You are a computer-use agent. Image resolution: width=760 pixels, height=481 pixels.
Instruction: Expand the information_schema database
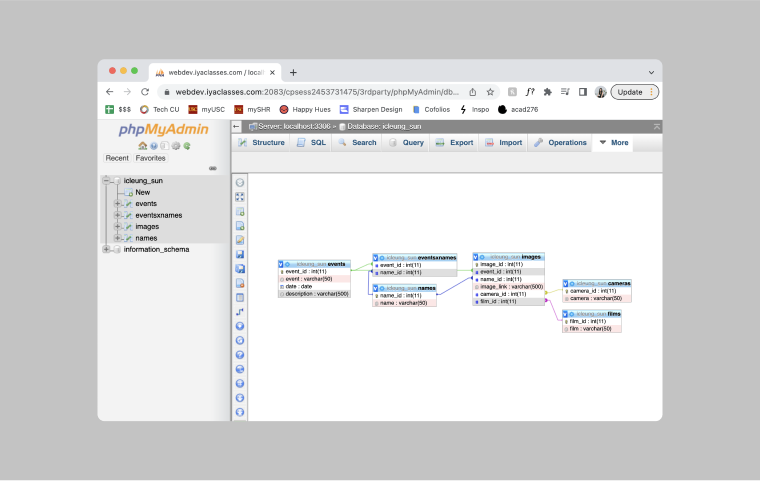[x=106, y=249]
